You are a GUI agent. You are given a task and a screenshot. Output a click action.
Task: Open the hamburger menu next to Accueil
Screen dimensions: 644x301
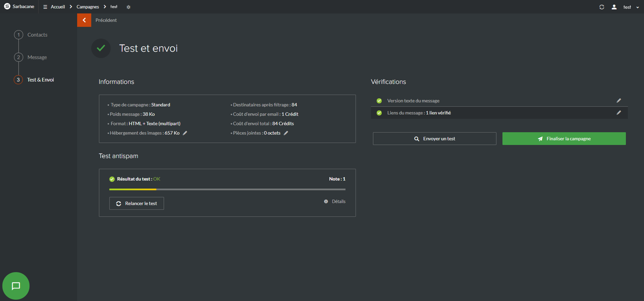coord(45,7)
